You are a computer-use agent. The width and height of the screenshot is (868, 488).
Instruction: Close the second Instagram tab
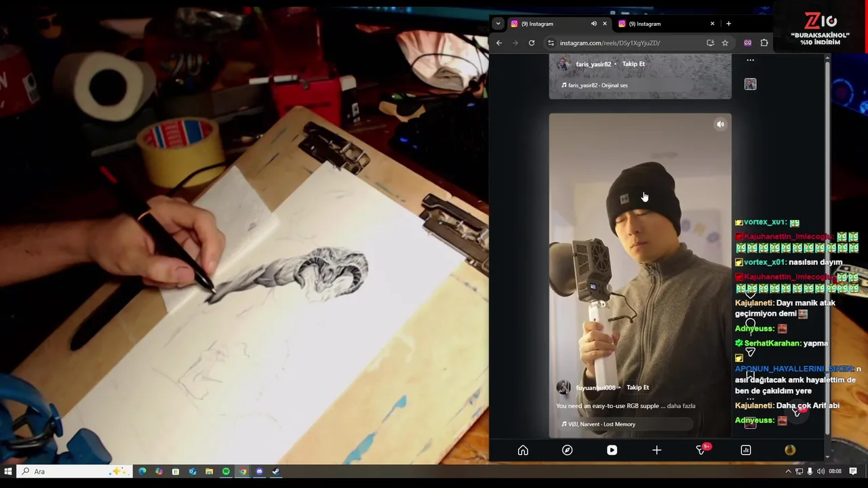[x=712, y=24]
